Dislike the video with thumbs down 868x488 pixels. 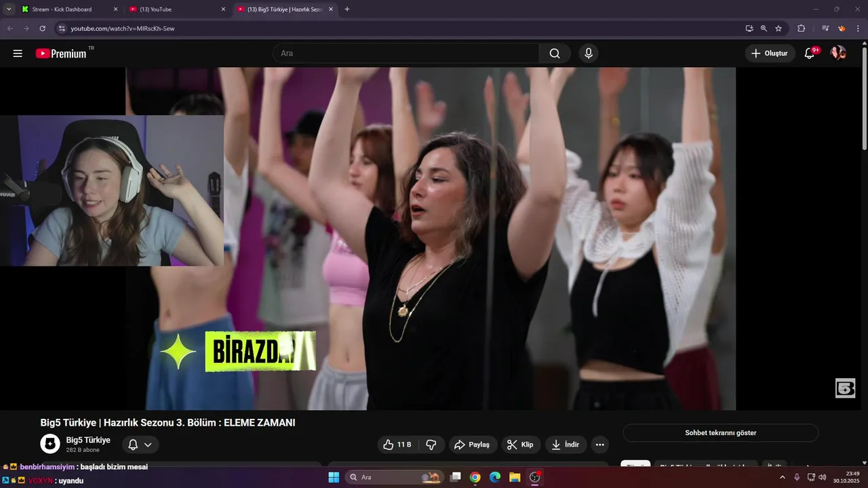pyautogui.click(x=431, y=445)
